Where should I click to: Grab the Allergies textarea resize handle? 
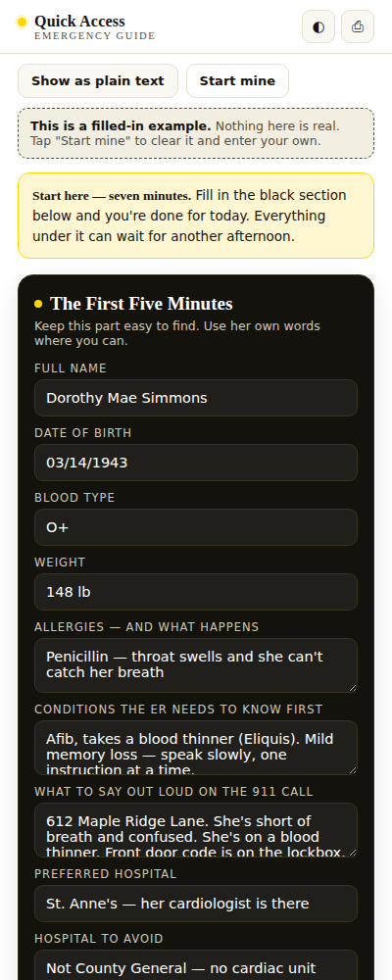(x=353, y=688)
